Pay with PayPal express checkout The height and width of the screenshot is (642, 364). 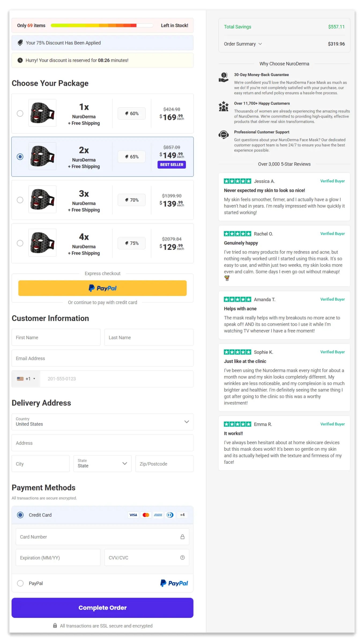103,288
